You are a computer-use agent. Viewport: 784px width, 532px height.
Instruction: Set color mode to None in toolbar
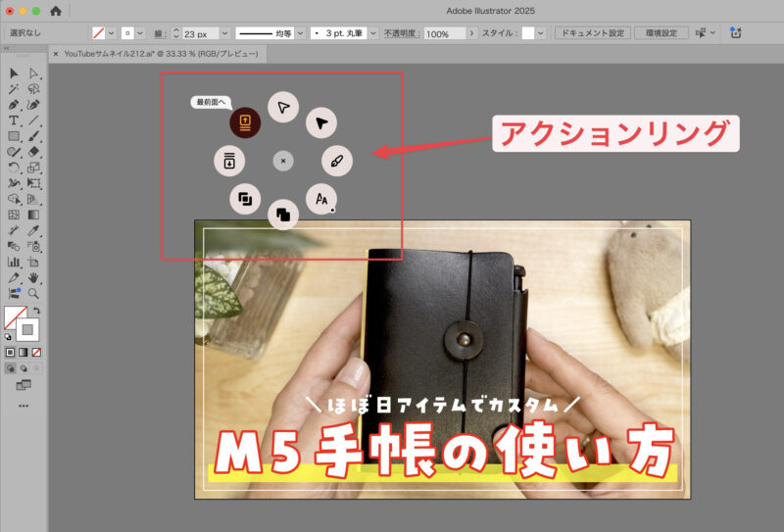click(x=36, y=351)
